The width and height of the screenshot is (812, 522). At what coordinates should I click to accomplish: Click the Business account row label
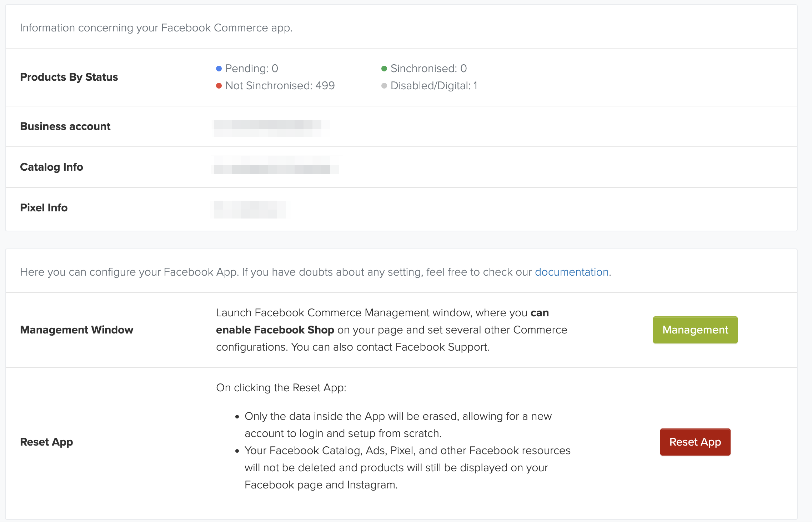pos(65,126)
